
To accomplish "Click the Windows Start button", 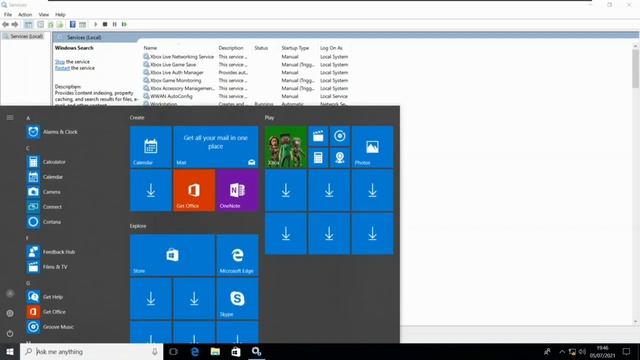I will coord(10,351).
